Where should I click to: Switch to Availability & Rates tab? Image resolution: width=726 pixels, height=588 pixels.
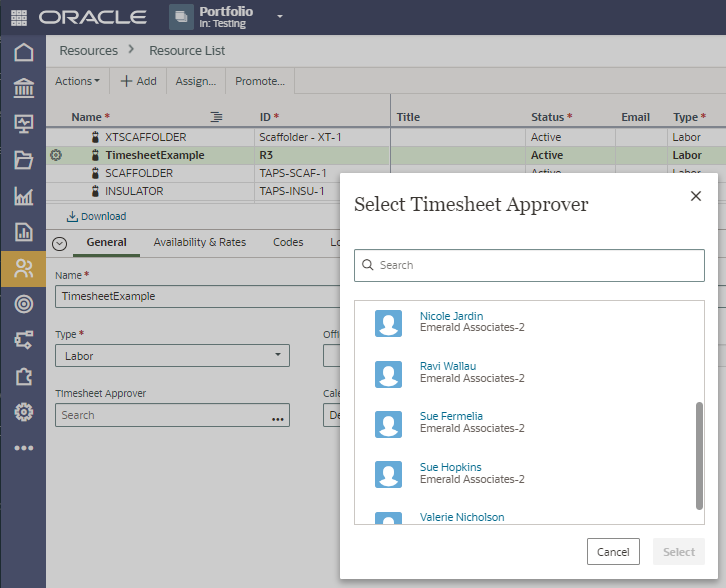[x=199, y=242]
